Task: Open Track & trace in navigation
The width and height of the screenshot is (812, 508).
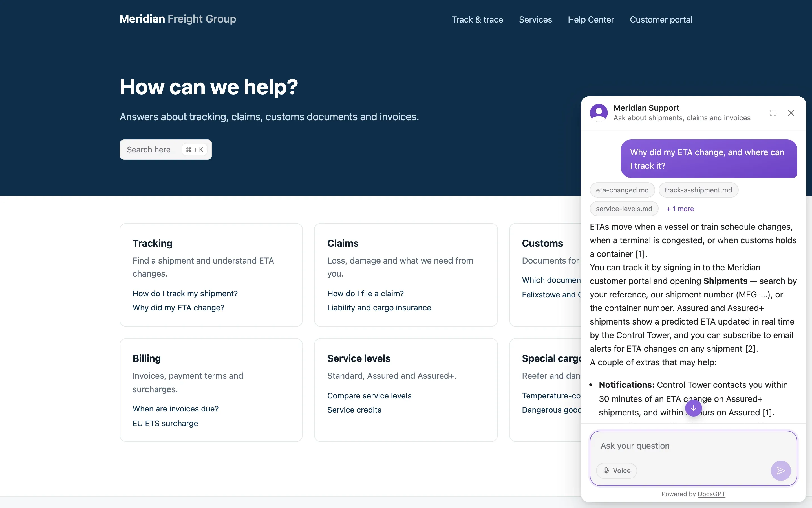Action: point(477,19)
